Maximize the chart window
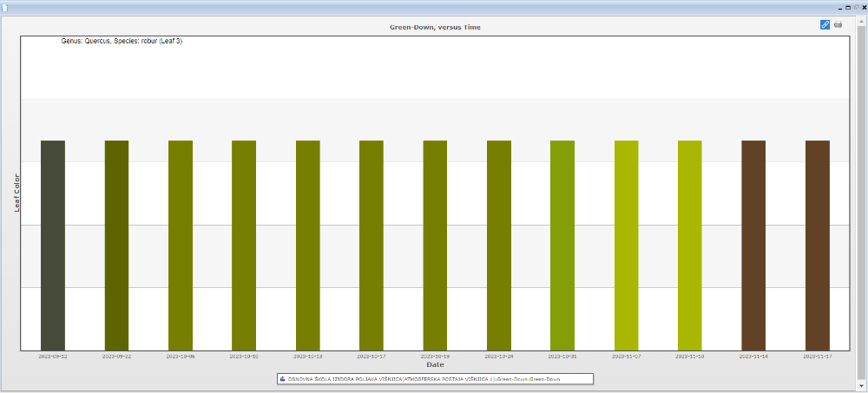Viewport: 868px width, 393px height. pos(848,6)
